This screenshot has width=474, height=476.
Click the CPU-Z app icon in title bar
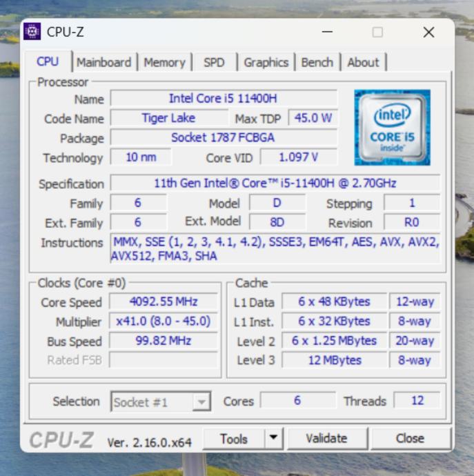click(32, 31)
